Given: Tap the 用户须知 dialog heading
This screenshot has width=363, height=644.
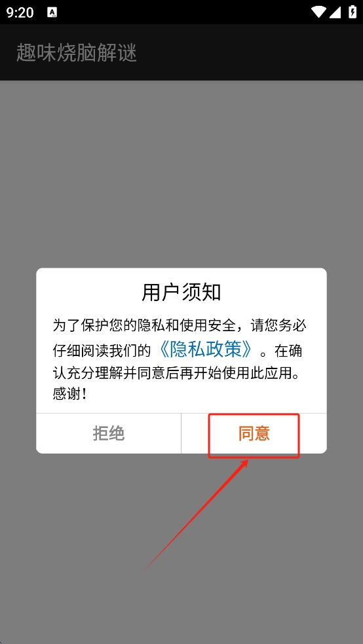Looking at the screenshot, I should [181, 293].
